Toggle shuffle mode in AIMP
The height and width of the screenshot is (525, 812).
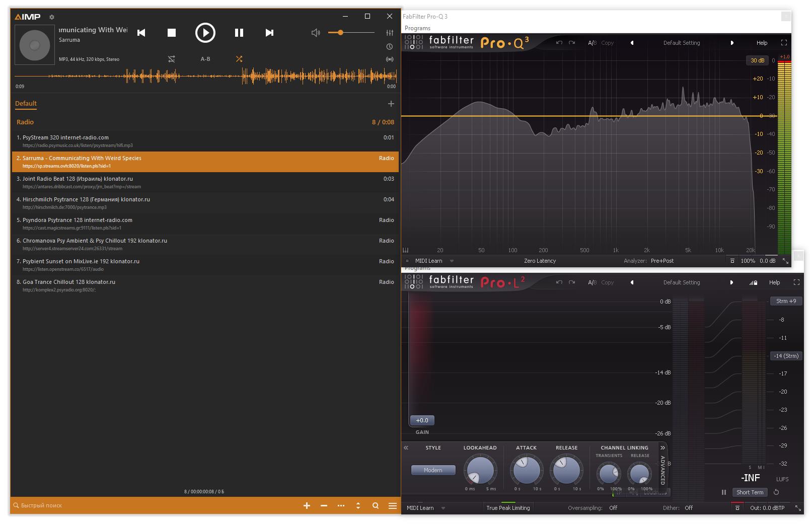click(239, 59)
